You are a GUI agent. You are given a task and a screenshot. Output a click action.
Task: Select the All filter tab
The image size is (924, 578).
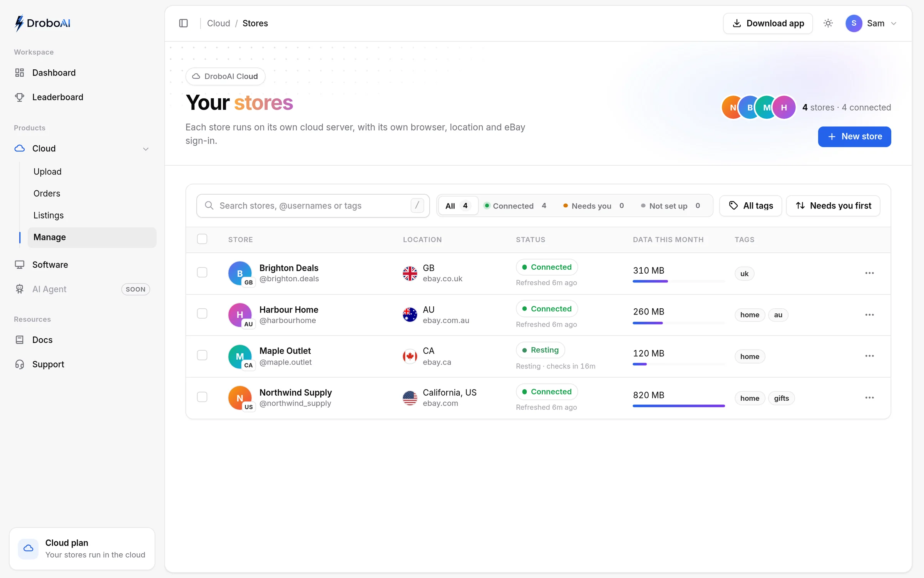(x=458, y=206)
